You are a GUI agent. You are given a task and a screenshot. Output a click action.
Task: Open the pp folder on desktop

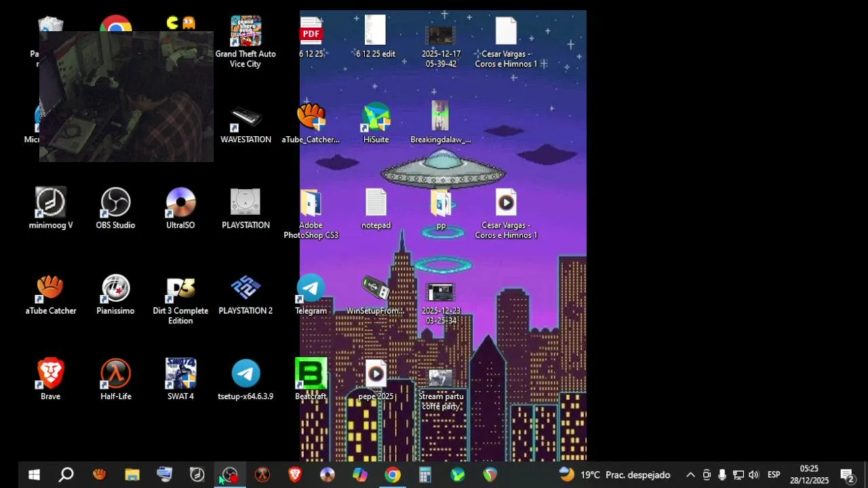coord(441,209)
